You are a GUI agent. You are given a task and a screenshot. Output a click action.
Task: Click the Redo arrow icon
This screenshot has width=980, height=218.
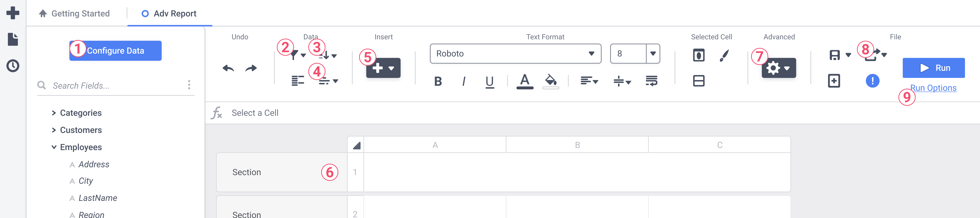pos(251,68)
